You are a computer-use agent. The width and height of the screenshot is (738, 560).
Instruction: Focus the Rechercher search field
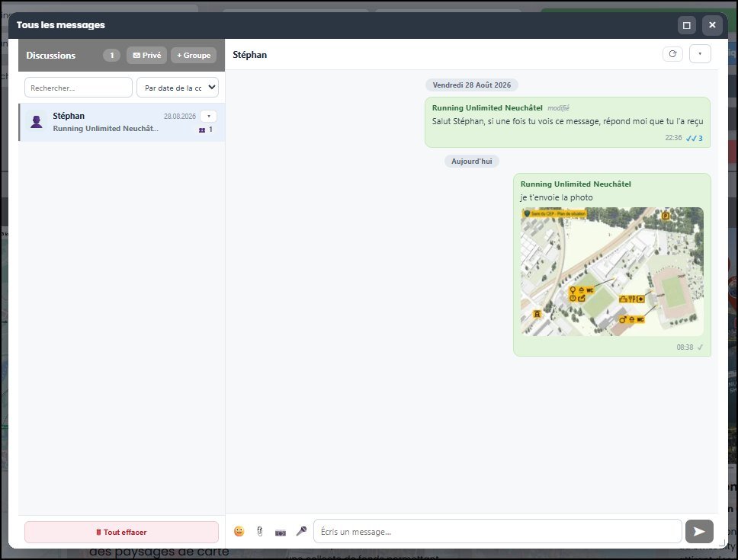(78, 88)
